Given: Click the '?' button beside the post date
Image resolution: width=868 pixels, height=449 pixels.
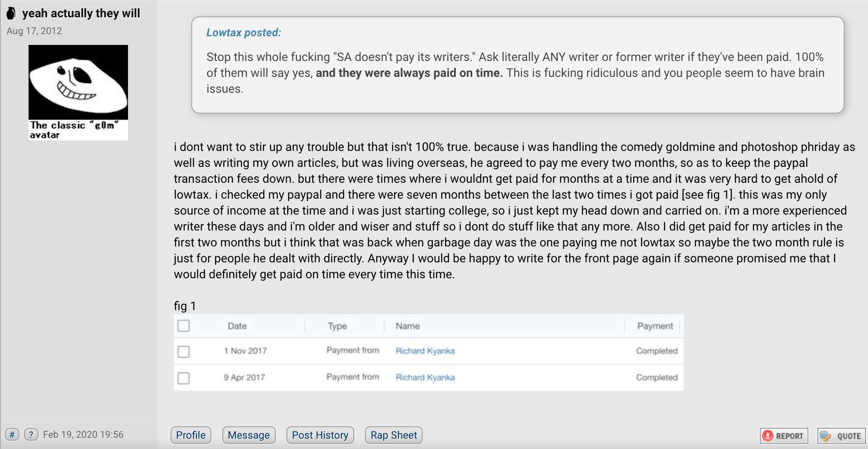Looking at the screenshot, I should coord(31,434).
